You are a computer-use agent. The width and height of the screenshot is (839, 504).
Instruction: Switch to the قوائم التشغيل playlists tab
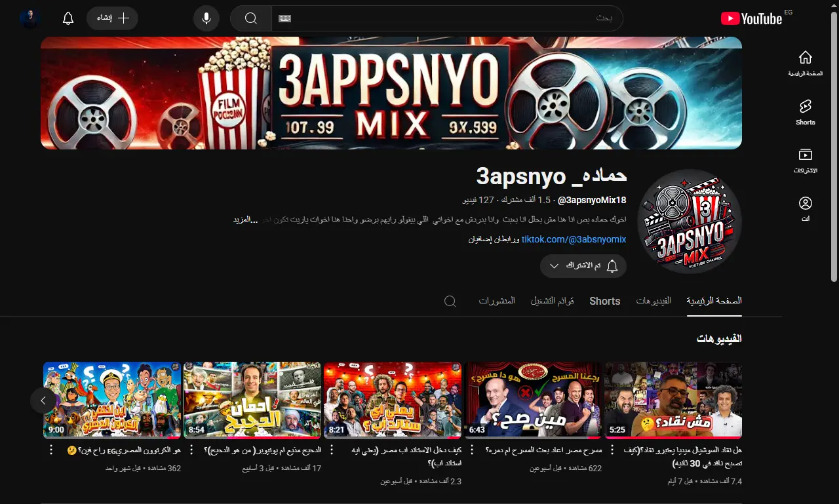(x=552, y=301)
